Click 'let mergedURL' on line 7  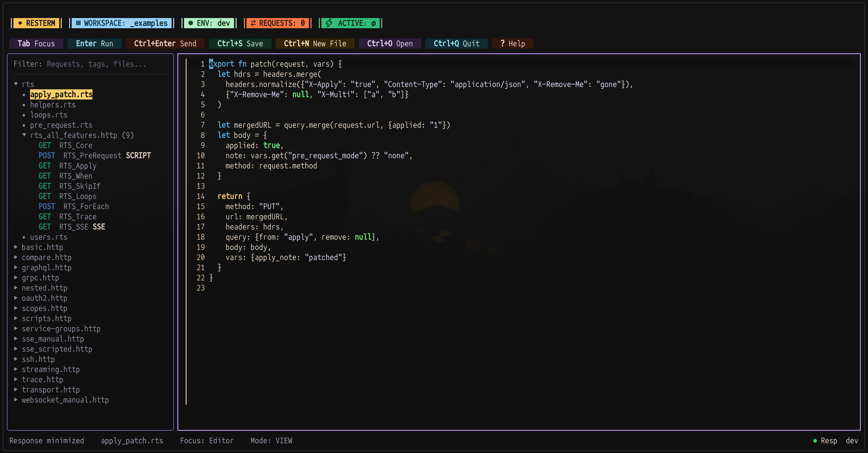[x=244, y=125]
